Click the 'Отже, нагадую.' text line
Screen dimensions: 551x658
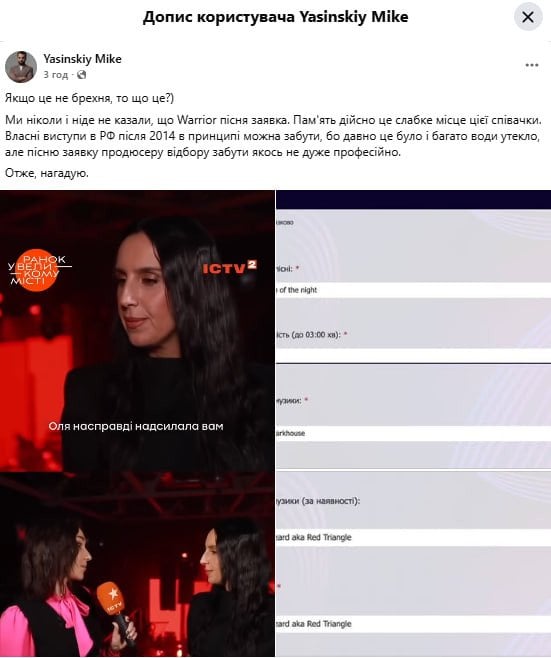coord(47,173)
